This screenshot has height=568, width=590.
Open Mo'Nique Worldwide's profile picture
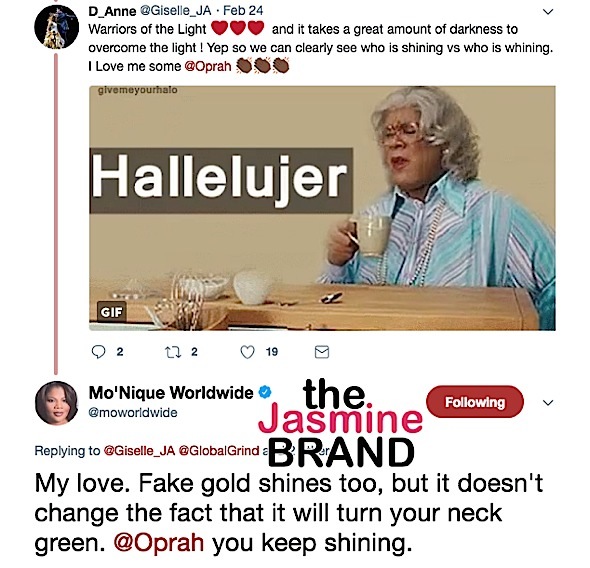click(x=56, y=403)
